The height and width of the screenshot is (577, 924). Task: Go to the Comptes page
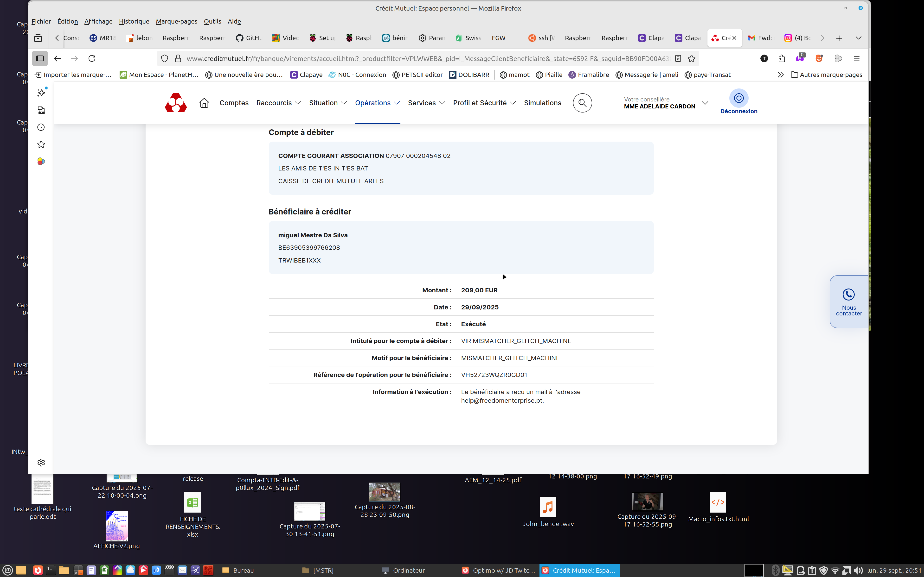(x=234, y=103)
